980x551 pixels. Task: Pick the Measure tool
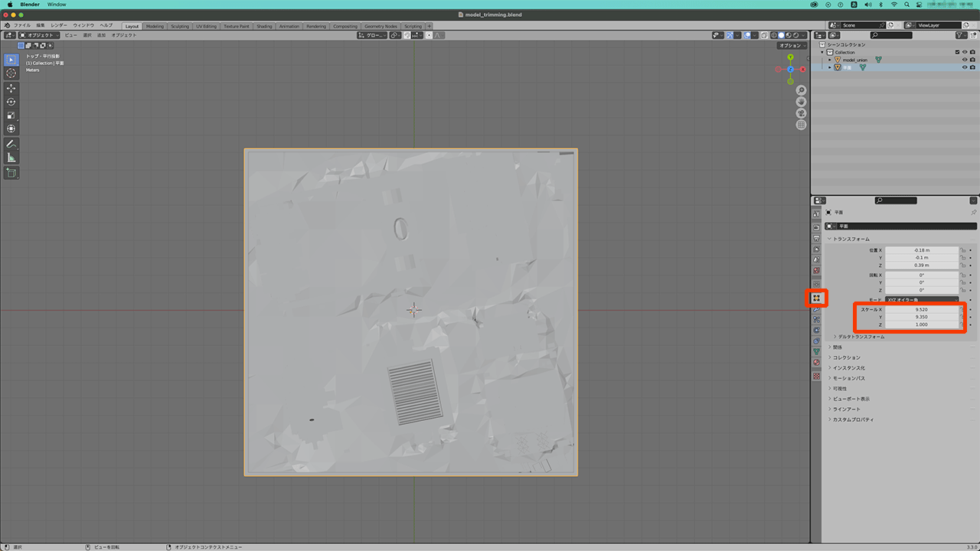click(x=11, y=158)
